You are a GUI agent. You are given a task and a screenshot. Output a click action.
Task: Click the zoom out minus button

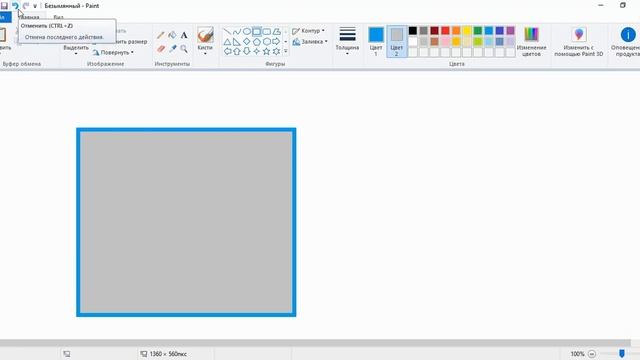(592, 354)
